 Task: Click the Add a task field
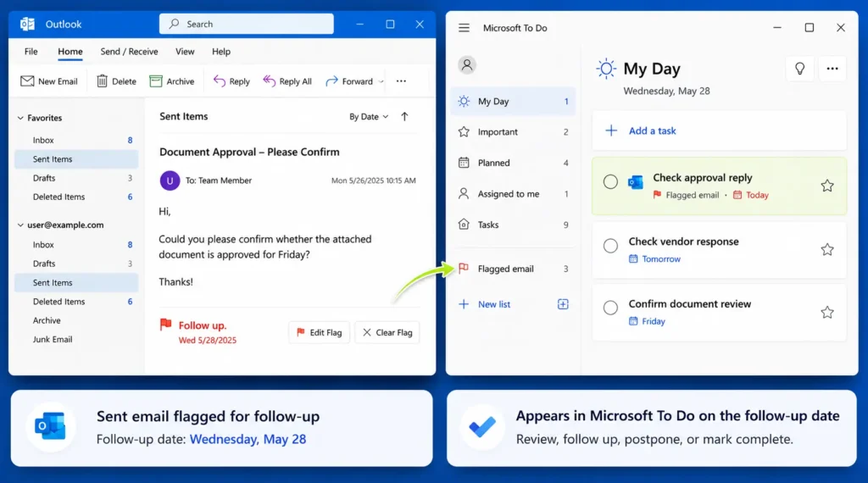pos(719,130)
